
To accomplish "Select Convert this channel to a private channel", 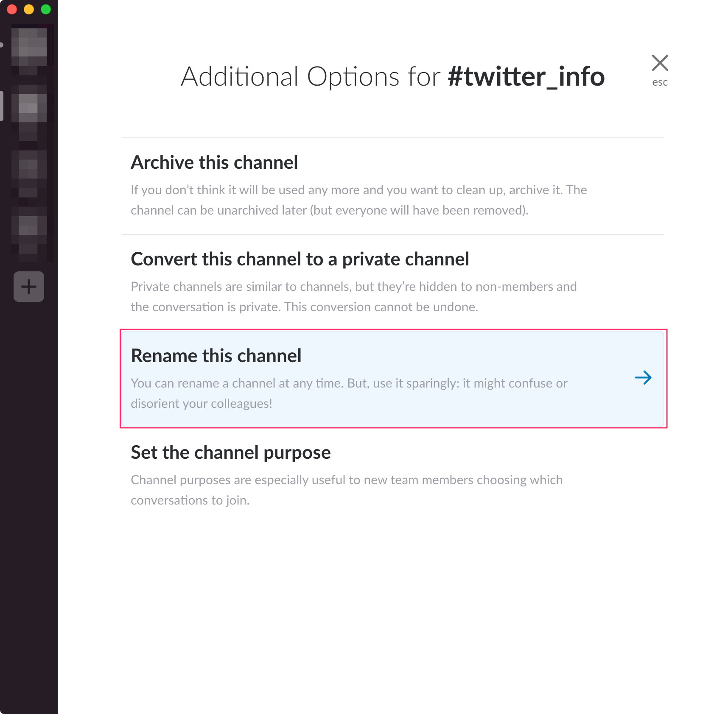I will [300, 259].
